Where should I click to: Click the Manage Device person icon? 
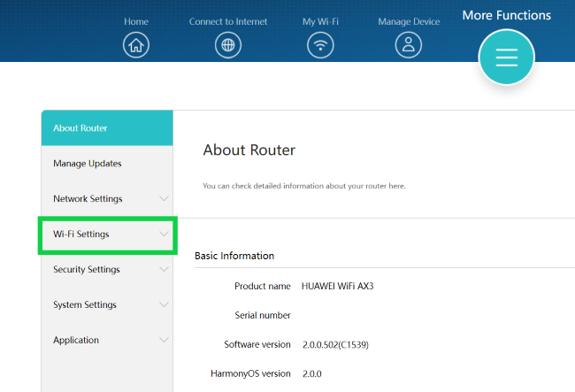[409, 45]
